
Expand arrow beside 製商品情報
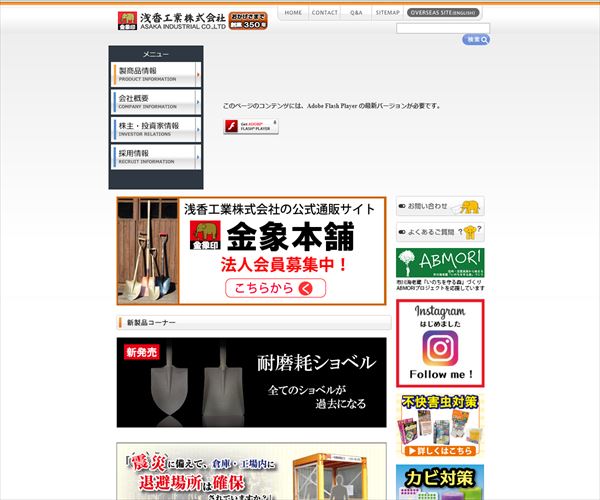[198, 74]
